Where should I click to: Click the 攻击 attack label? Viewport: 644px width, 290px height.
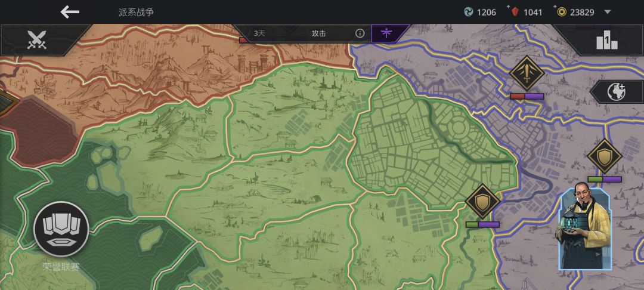pyautogui.click(x=318, y=33)
